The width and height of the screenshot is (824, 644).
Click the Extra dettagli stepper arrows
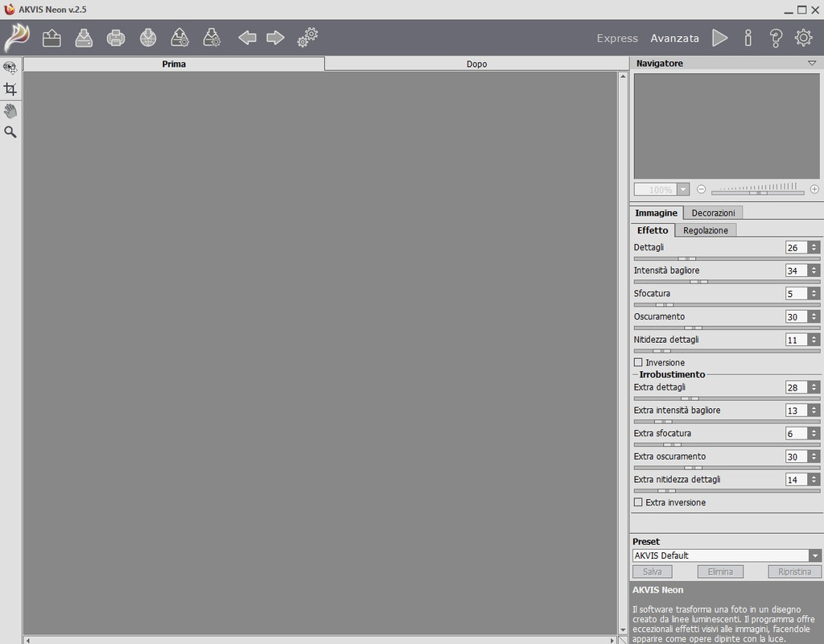[814, 387]
